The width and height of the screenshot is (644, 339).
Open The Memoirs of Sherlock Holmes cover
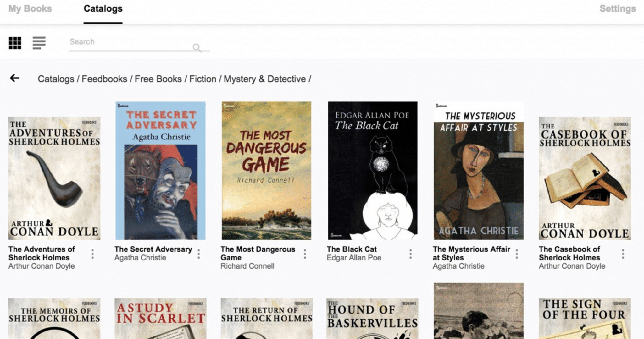pos(54,319)
